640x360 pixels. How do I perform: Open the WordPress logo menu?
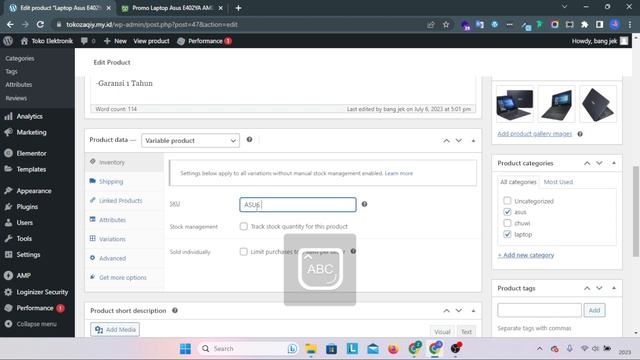pos(8,41)
